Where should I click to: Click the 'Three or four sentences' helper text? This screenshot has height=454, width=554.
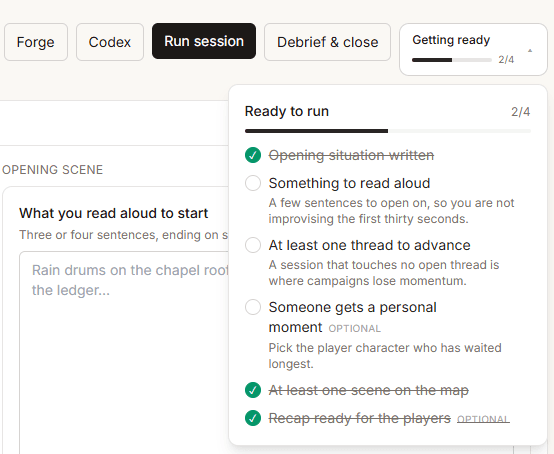[124, 235]
